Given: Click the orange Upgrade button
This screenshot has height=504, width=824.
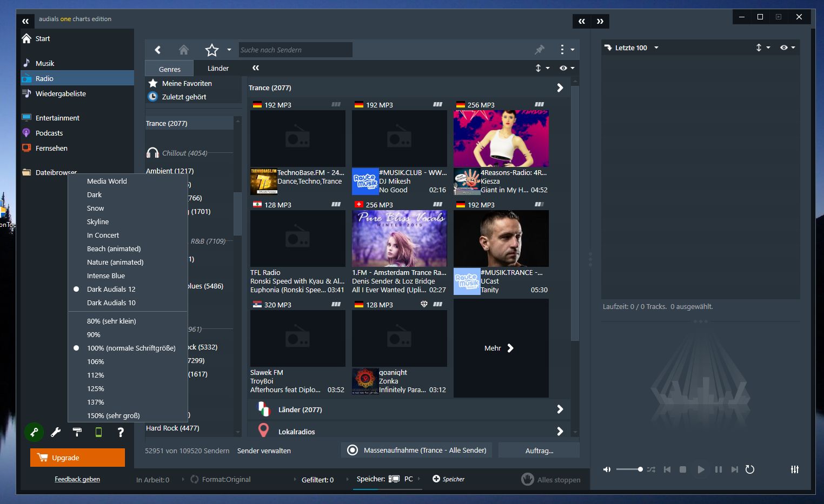Looking at the screenshot, I should coord(77,458).
